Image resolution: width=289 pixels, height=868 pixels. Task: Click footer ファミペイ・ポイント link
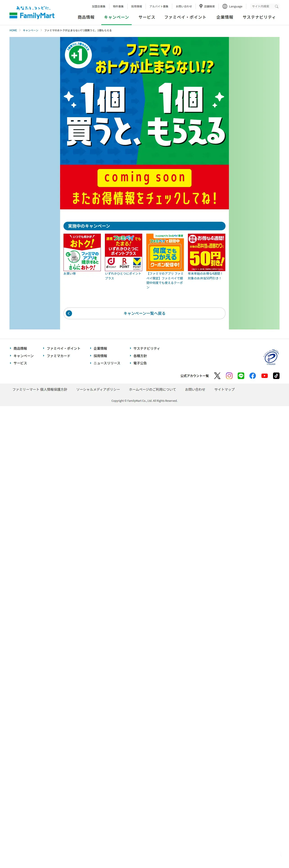point(64,348)
